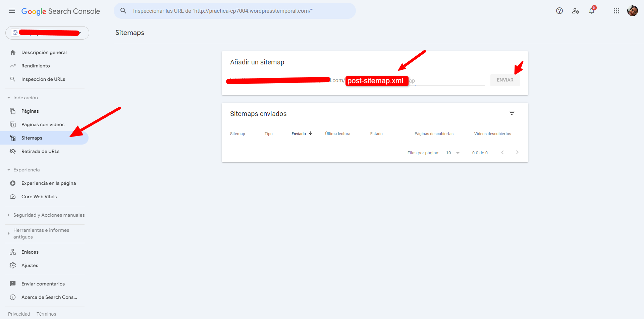644x319 pixels.
Task: Open the Help question mark icon
Action: (559, 11)
